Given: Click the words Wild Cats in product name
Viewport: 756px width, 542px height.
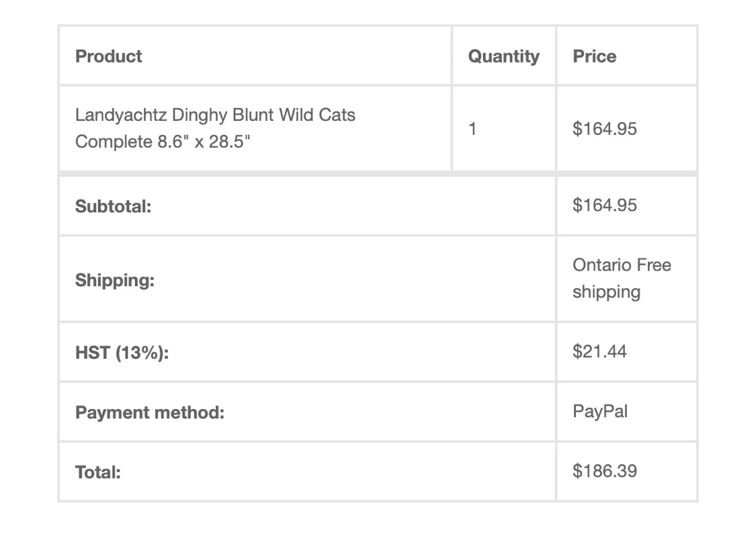Looking at the screenshot, I should 317,115.
